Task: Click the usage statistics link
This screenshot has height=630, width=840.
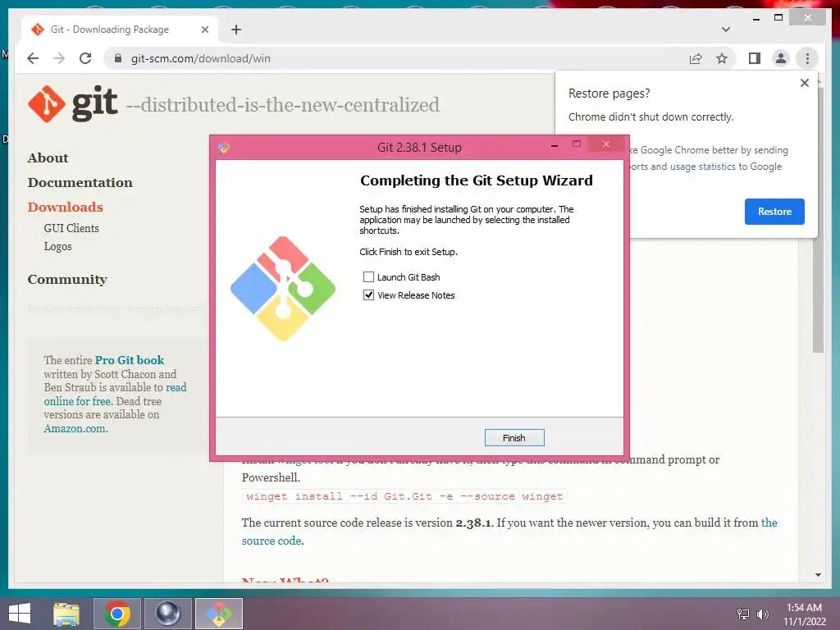Action: point(702,167)
